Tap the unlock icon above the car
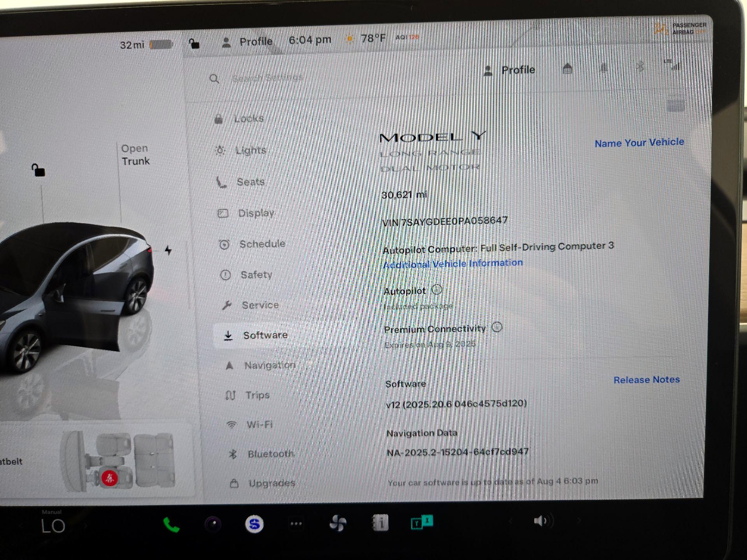Screen dimensions: 747x560 coord(38,170)
